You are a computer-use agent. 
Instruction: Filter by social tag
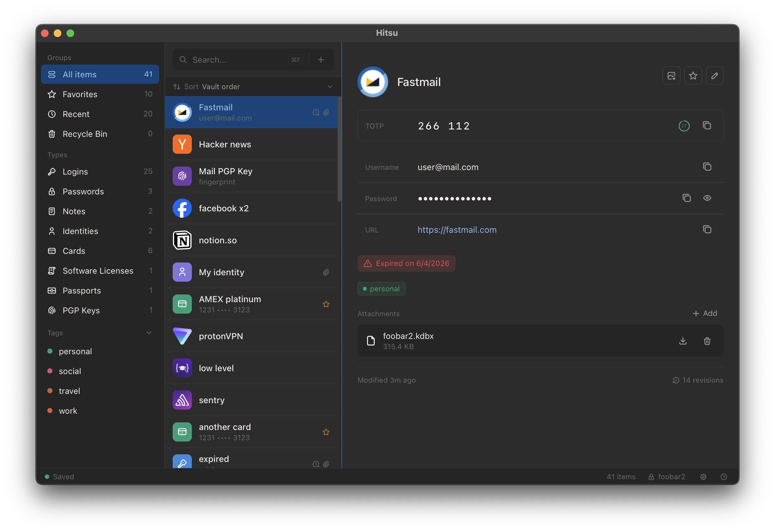point(100,371)
